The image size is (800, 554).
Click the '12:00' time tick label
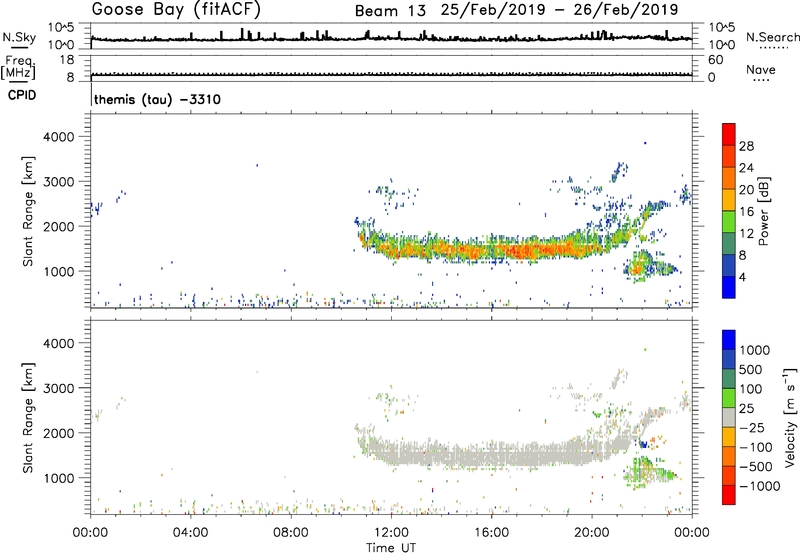coord(391,533)
